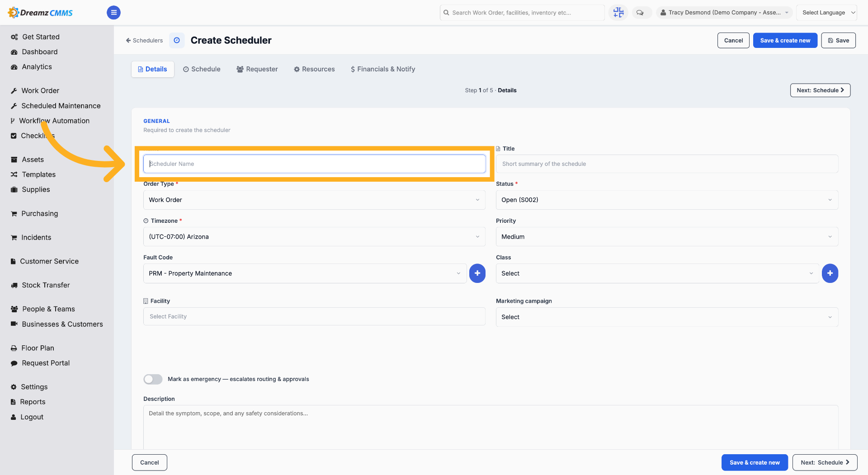Image resolution: width=868 pixels, height=475 pixels.
Task: Click the global search box
Action: pyautogui.click(x=522, y=13)
